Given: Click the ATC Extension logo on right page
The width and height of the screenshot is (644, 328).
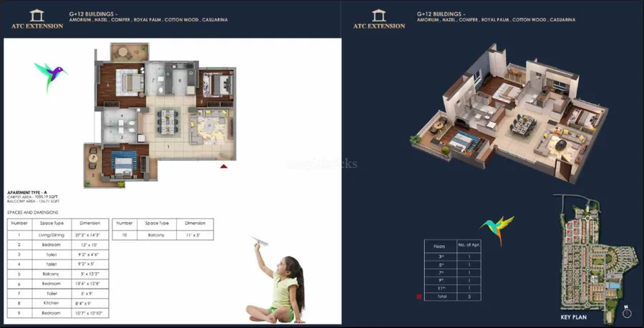Looking at the screenshot, I should pyautogui.click(x=379, y=19).
